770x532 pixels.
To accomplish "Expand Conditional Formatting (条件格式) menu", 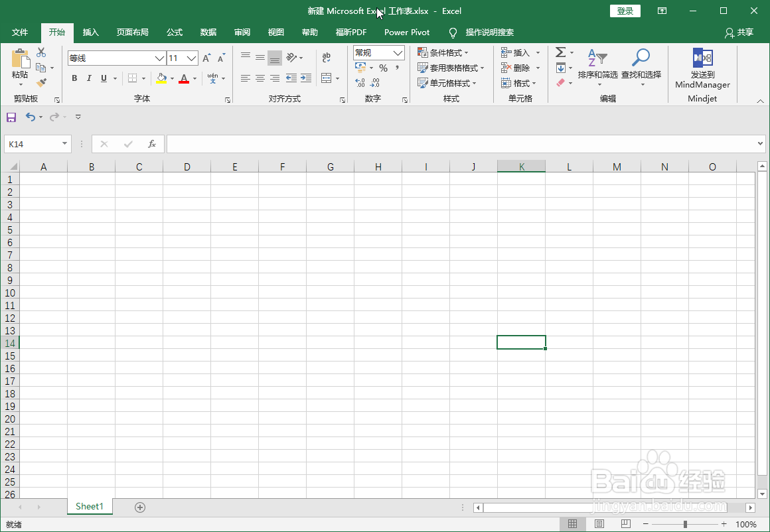I will pos(443,52).
